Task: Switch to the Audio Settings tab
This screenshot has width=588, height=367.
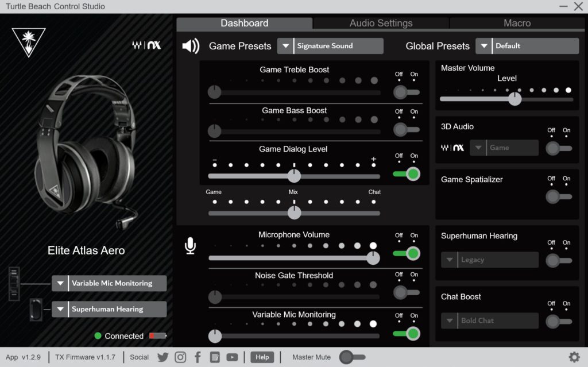Action: 381,24
